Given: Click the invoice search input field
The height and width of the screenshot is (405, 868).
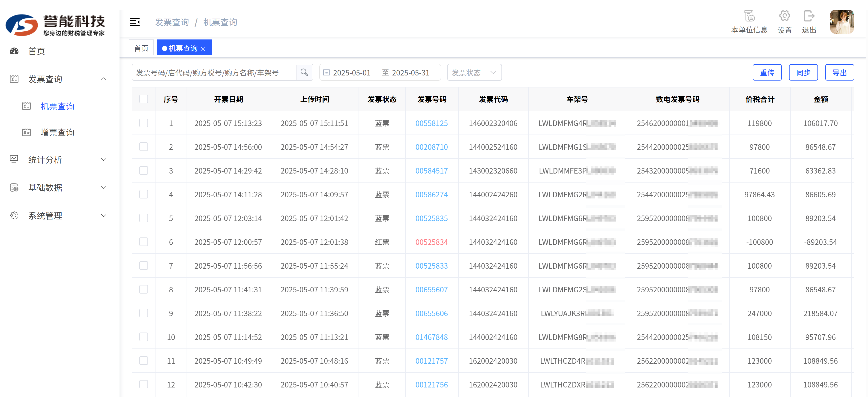Looking at the screenshot, I should [x=214, y=72].
